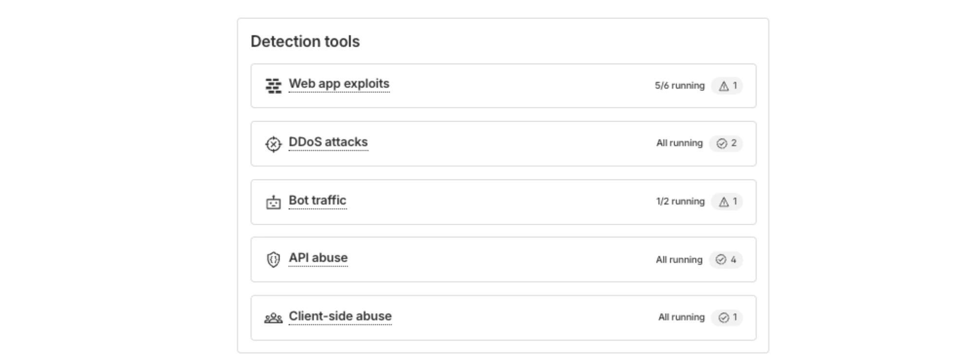Screen dimensions: 980x361
Task: Click the All running status beside API abuse
Action: pyautogui.click(x=679, y=260)
